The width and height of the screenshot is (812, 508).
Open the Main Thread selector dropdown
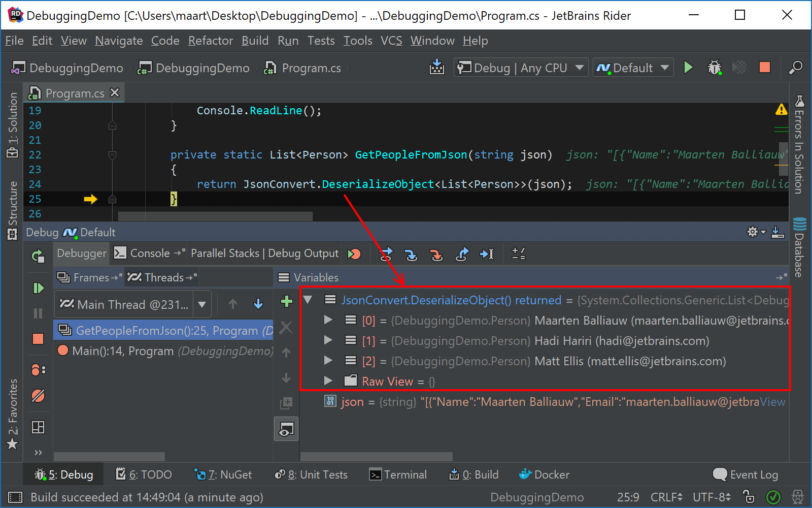pyautogui.click(x=133, y=304)
